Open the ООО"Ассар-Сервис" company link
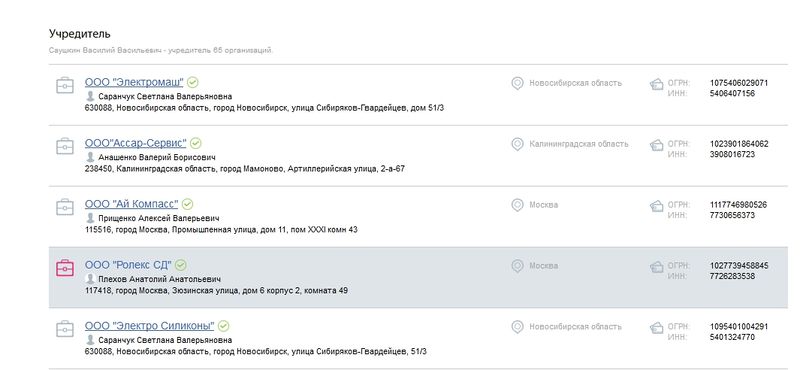Viewport: 800px width, 370px height. 136,143
